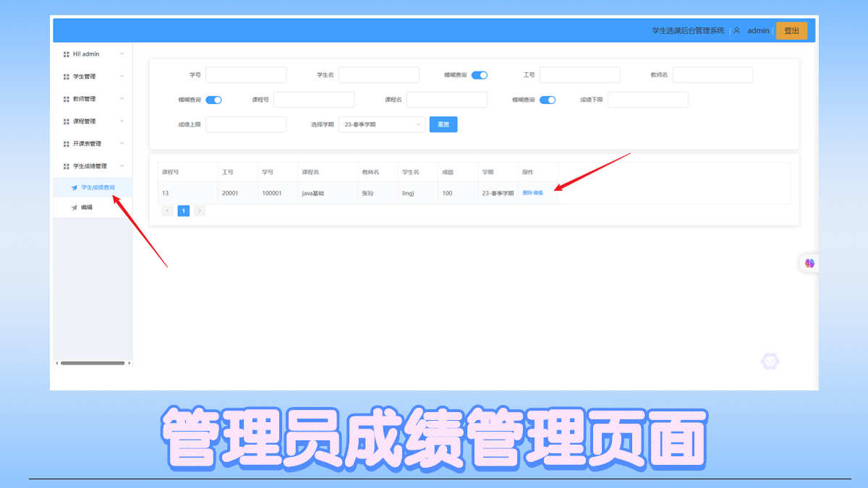This screenshot has width=868, height=488.
Task: Go to next page with pagination arrow
Action: pyautogui.click(x=200, y=211)
